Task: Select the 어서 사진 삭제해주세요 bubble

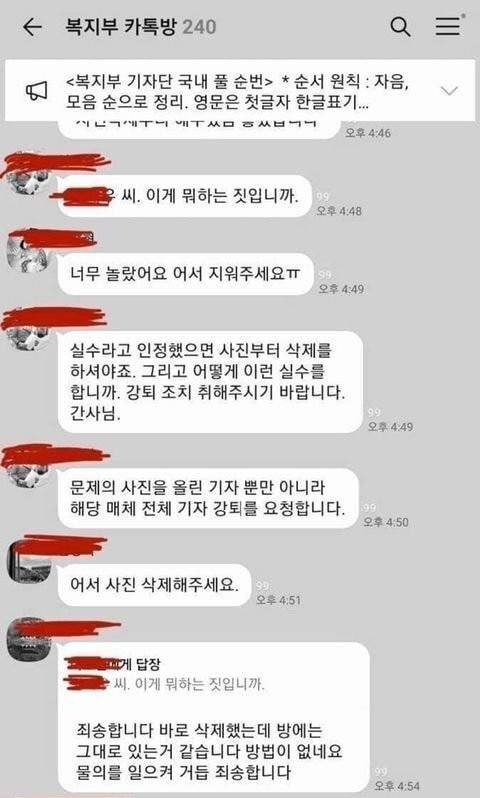Action: [x=154, y=585]
